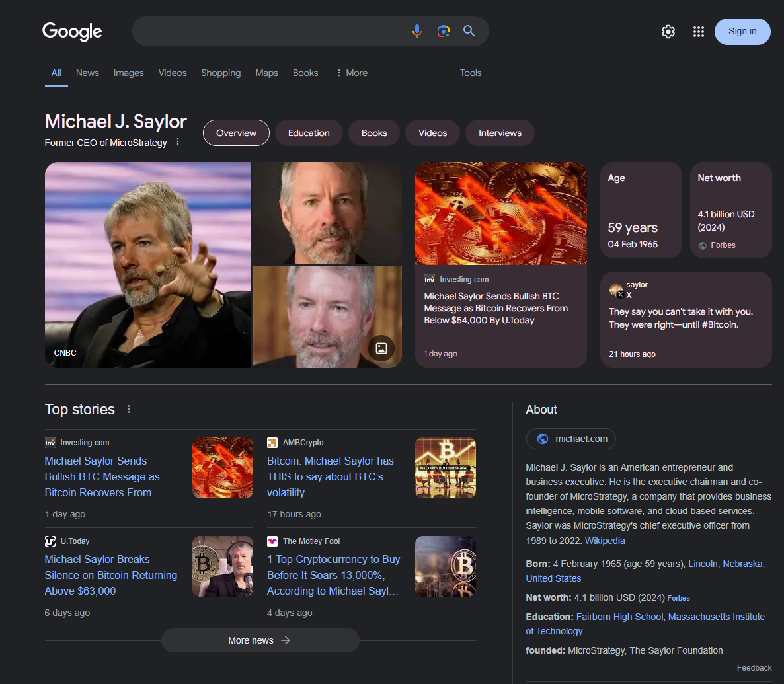Click the More news button
The height and width of the screenshot is (684, 784).
(x=260, y=640)
